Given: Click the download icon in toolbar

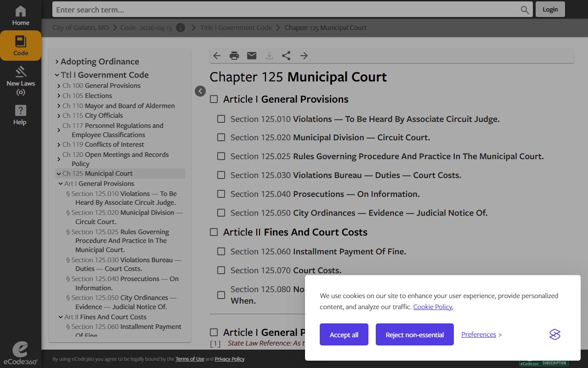Looking at the screenshot, I should click(x=269, y=56).
